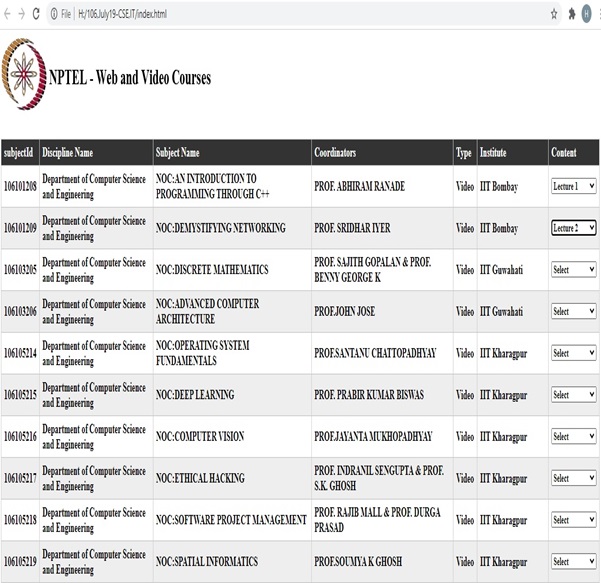Open Content dropdown for C++ programming course
This screenshot has width=601, height=583.
(x=573, y=186)
